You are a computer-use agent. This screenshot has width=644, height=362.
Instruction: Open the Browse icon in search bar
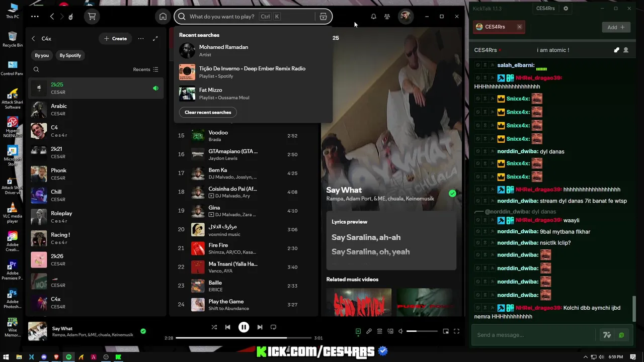pos(324,17)
